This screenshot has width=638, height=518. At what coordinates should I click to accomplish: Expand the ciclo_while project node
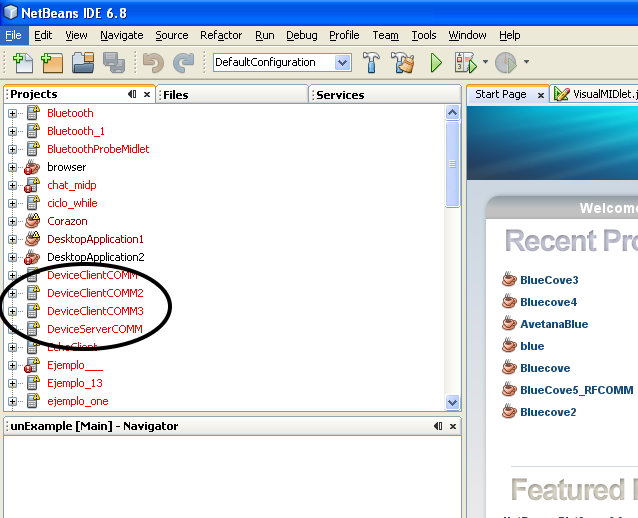coord(12,203)
